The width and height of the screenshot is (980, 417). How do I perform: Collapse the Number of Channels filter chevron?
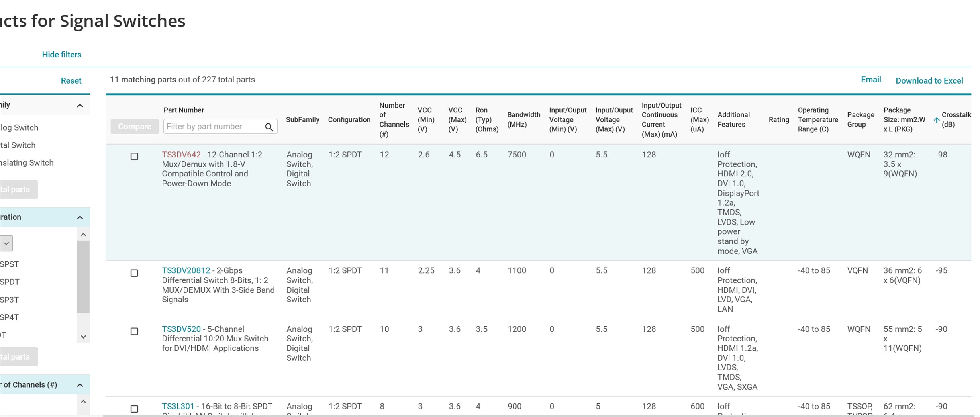pyautogui.click(x=80, y=385)
